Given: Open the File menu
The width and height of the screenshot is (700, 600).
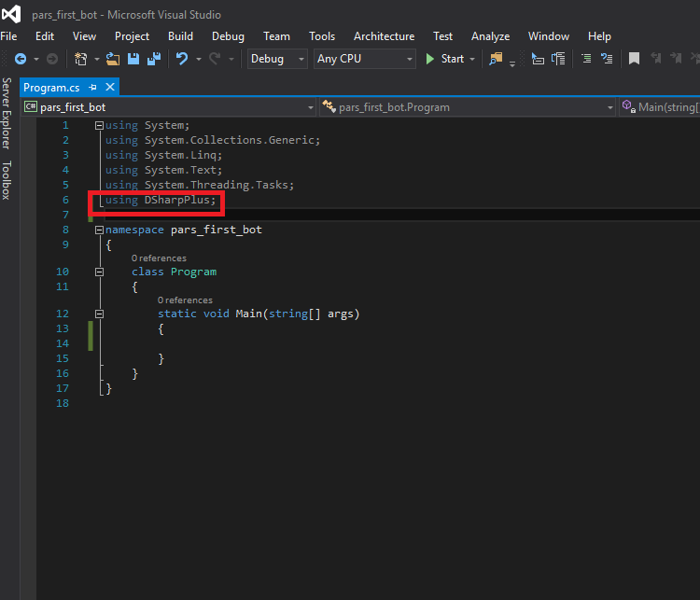Looking at the screenshot, I should [x=8, y=36].
